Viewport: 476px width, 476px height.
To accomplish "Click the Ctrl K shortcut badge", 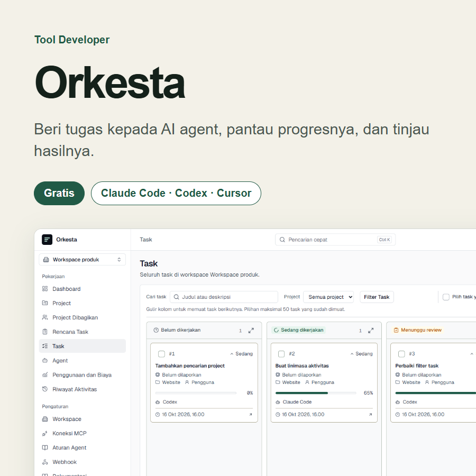I will tap(385, 240).
